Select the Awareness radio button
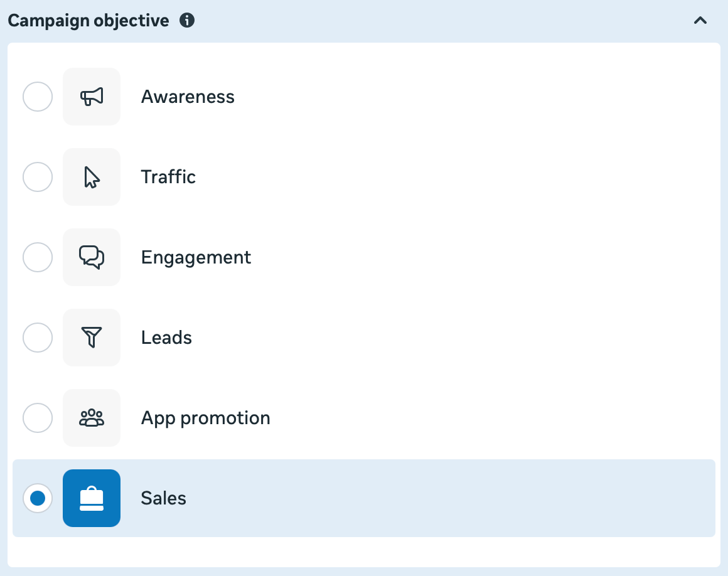Image resolution: width=728 pixels, height=576 pixels. pyautogui.click(x=38, y=97)
